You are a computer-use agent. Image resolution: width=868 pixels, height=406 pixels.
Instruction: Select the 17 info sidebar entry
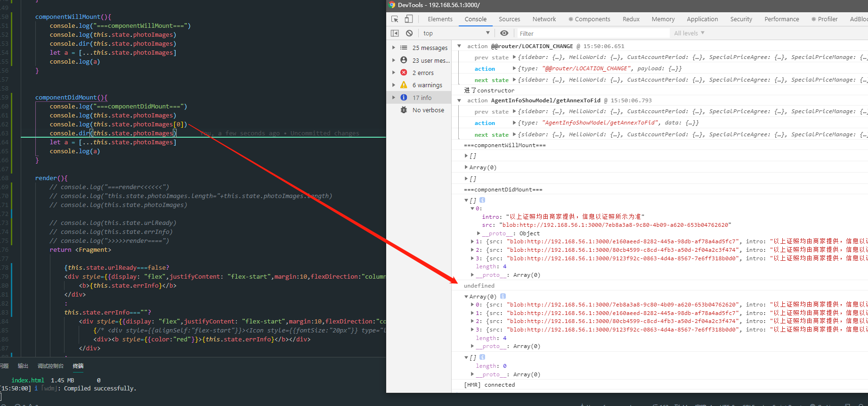point(422,98)
